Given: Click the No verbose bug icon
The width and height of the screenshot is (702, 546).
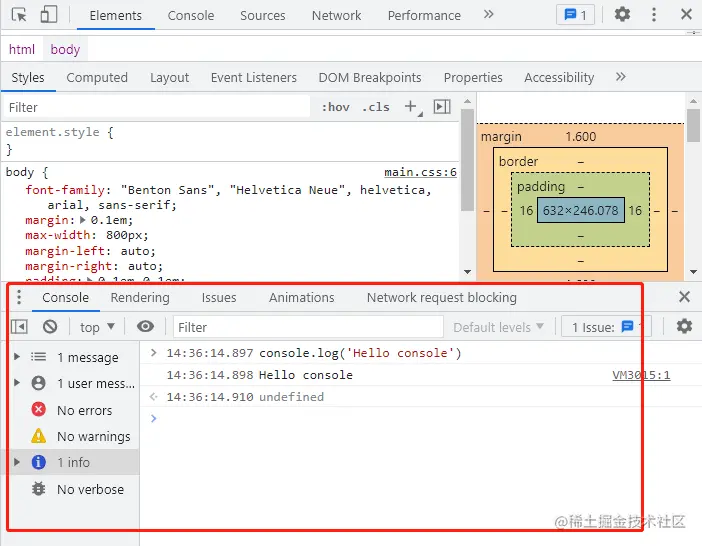Looking at the screenshot, I should pyautogui.click(x=39, y=489).
